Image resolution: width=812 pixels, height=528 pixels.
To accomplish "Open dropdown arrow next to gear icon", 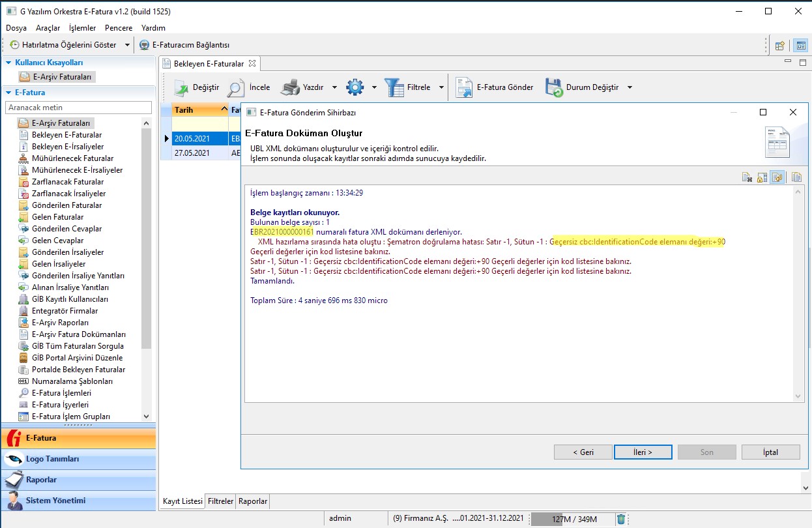I will [374, 87].
